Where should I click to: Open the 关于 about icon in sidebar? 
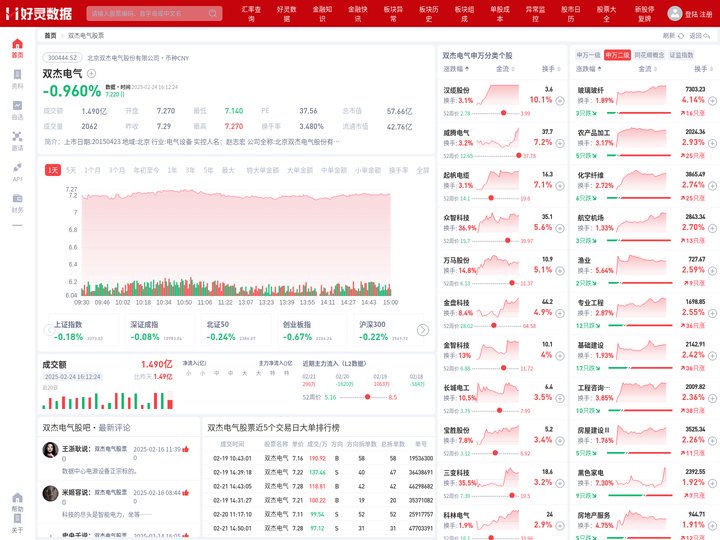(17, 518)
